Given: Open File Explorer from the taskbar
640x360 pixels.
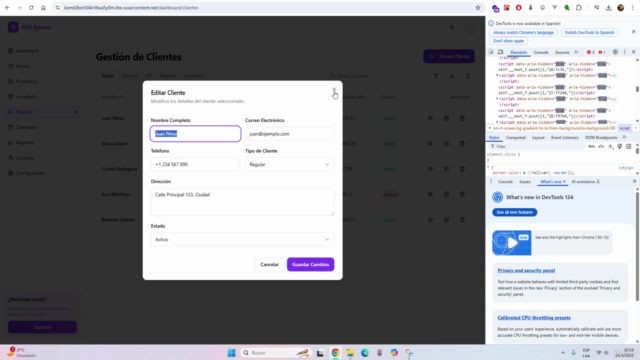Looking at the screenshot, I should click(350, 353).
